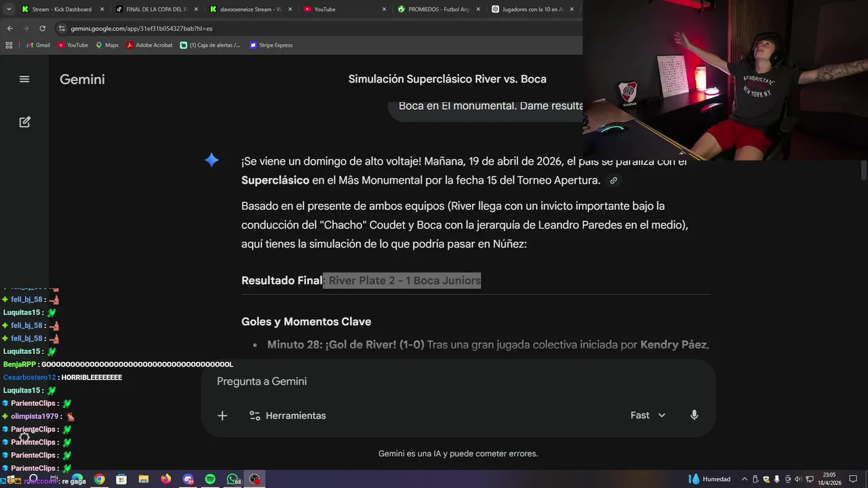
Task: Open Spotify from the taskbar
Action: (x=210, y=479)
